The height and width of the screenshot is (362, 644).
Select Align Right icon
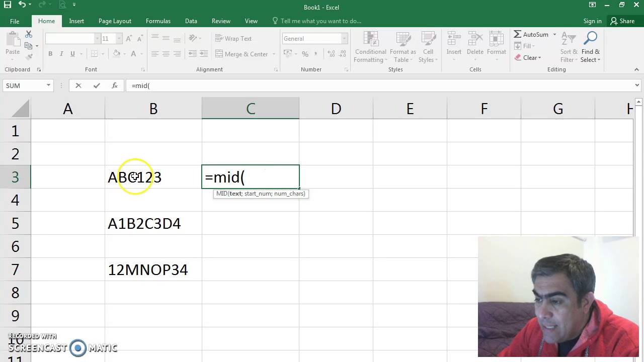tap(177, 54)
